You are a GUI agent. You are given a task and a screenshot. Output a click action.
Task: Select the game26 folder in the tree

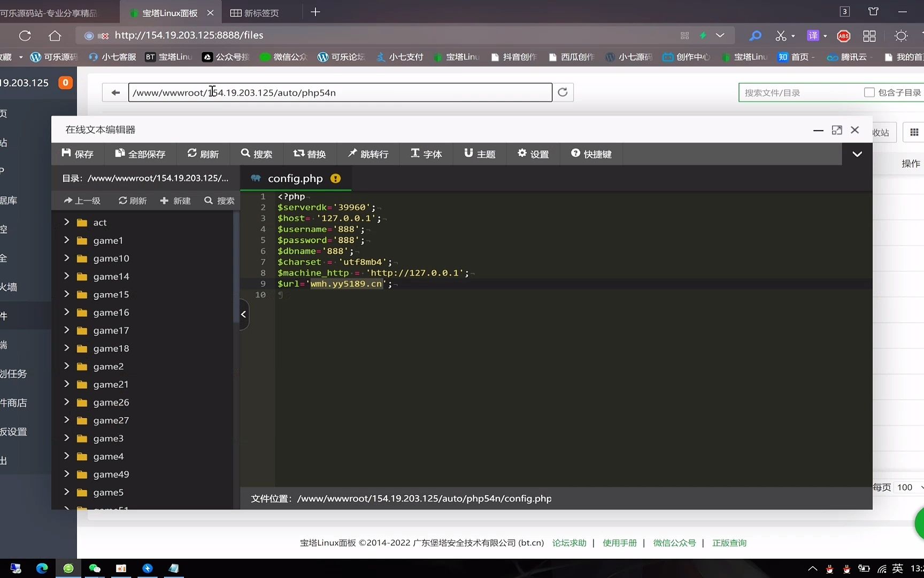click(x=111, y=402)
